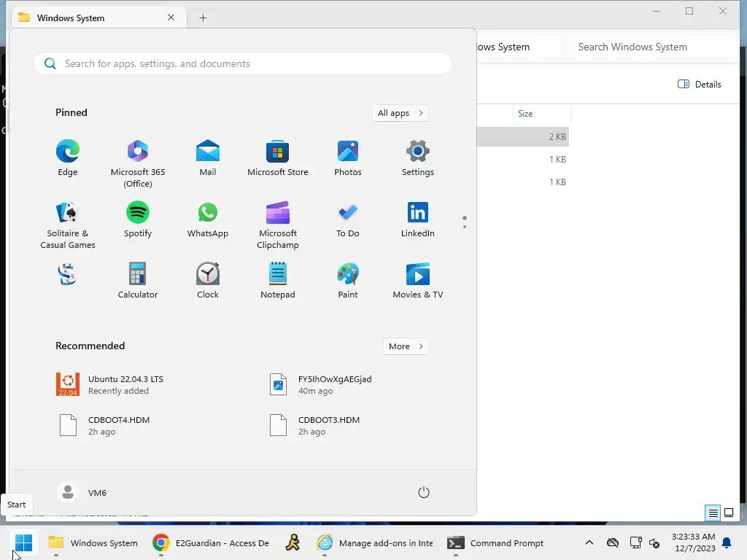Image resolution: width=747 pixels, height=560 pixels.
Task: Open recommended file FY5IhOwXgAEGjad
Action: [321, 385]
